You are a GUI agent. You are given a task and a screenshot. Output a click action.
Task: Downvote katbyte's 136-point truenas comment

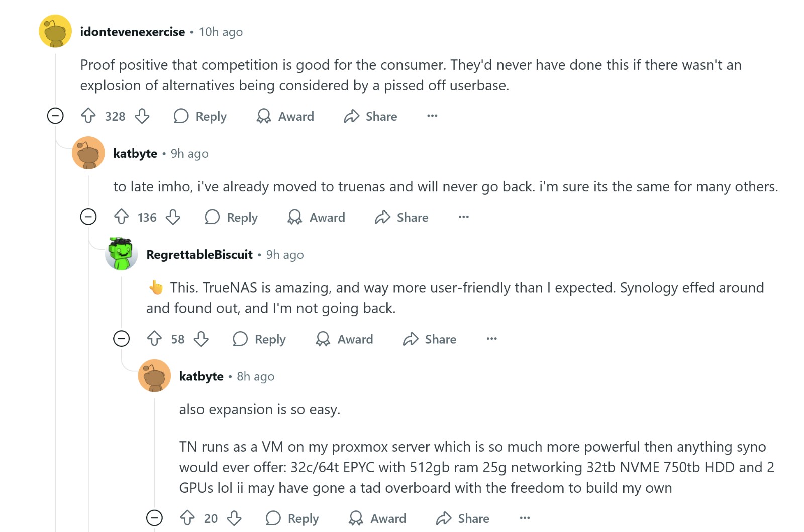[173, 217]
